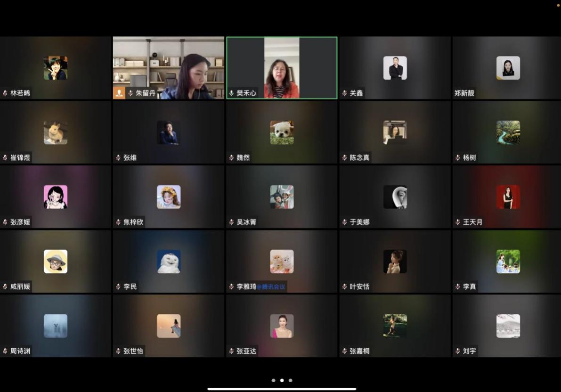Click the muted mic icon next to 叶安恬
Image resolution: width=561 pixels, height=392 pixels.
click(344, 286)
